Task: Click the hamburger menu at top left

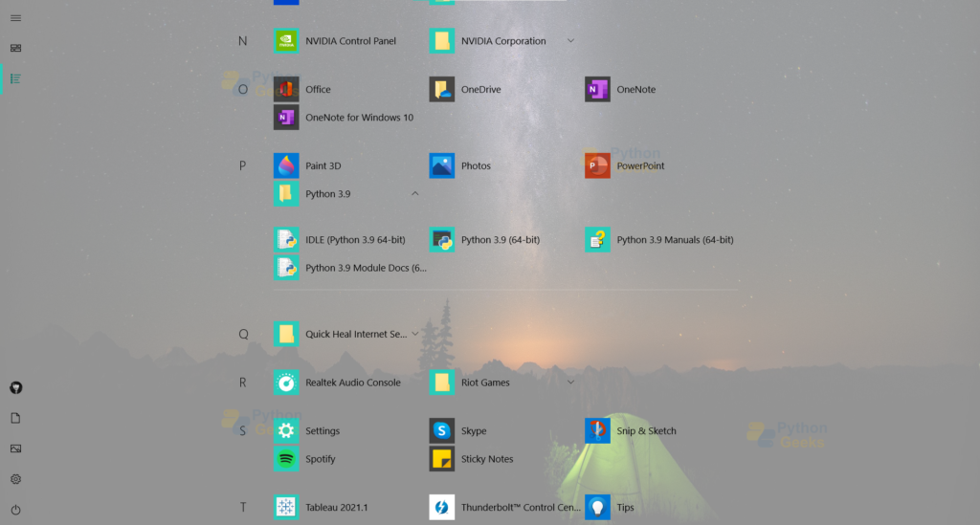Action: [x=15, y=18]
